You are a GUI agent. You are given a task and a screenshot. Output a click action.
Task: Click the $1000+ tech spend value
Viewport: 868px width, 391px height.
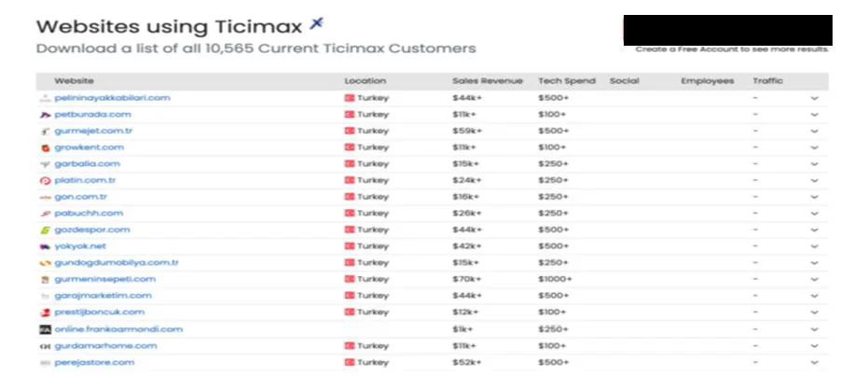click(x=556, y=279)
